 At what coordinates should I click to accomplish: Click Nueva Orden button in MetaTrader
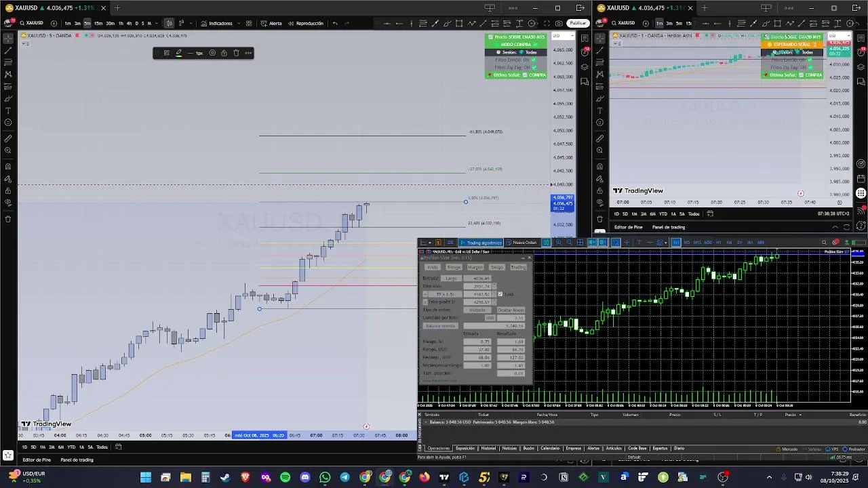click(x=521, y=243)
